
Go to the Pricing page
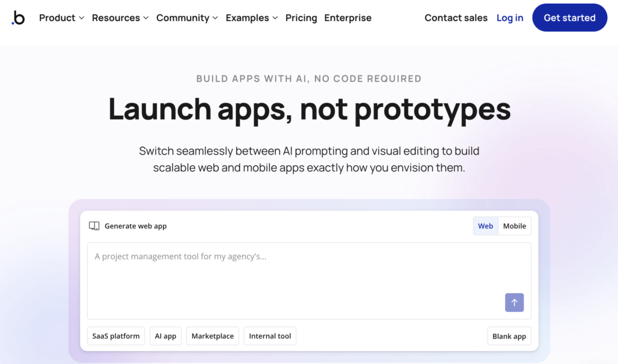301,18
